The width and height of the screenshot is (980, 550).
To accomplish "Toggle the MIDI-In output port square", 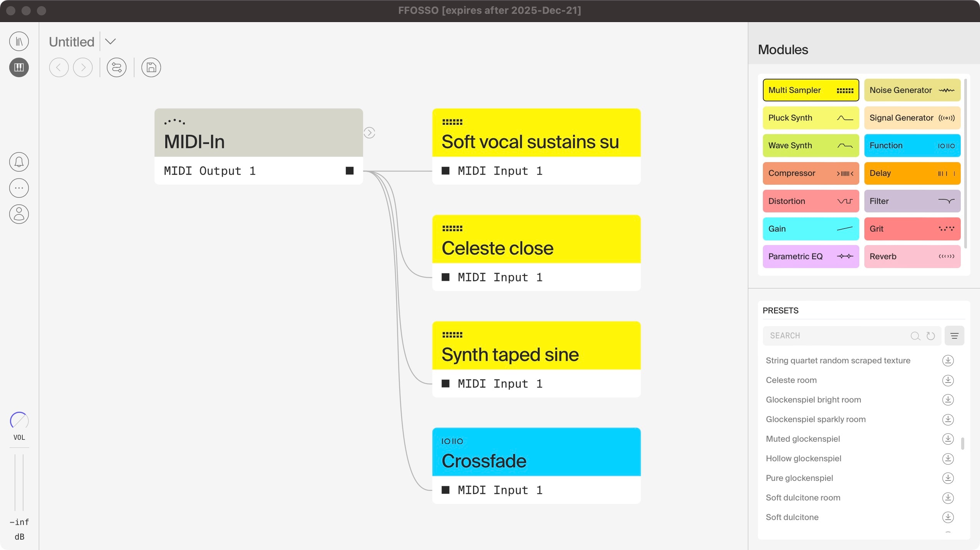I will coord(349,171).
